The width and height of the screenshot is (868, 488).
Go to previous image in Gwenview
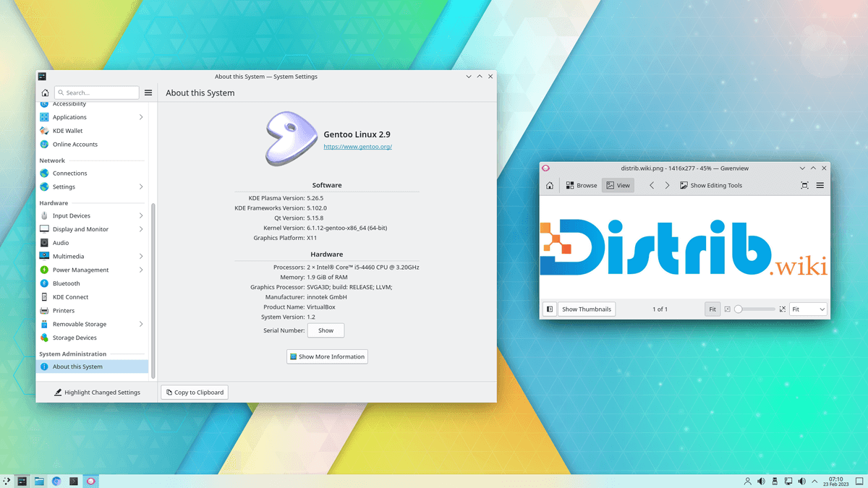[x=652, y=186]
